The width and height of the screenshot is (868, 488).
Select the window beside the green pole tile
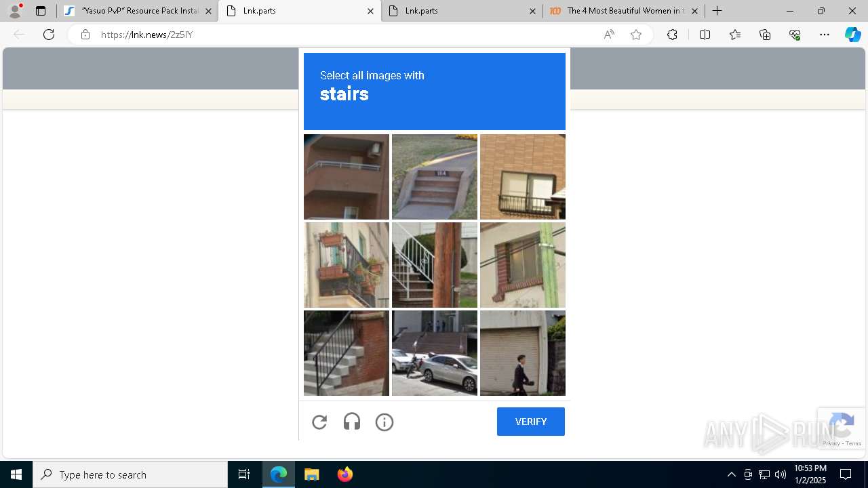pos(523,265)
